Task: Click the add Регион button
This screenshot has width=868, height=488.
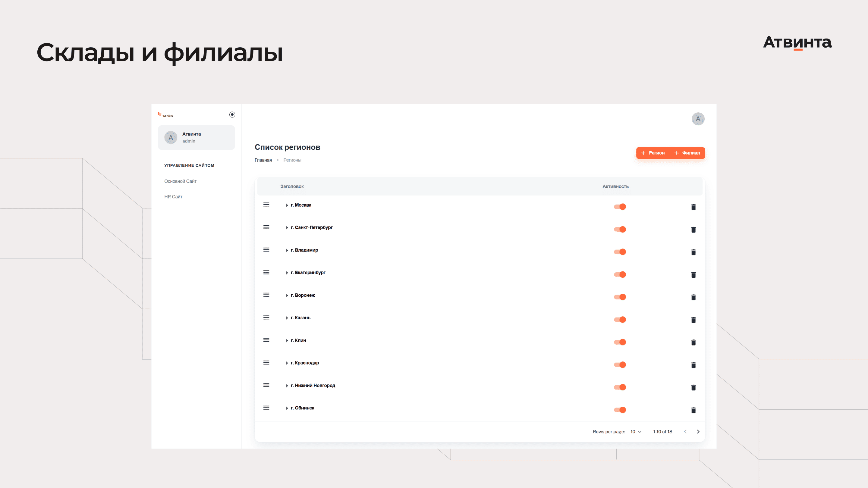Action: [x=653, y=153]
